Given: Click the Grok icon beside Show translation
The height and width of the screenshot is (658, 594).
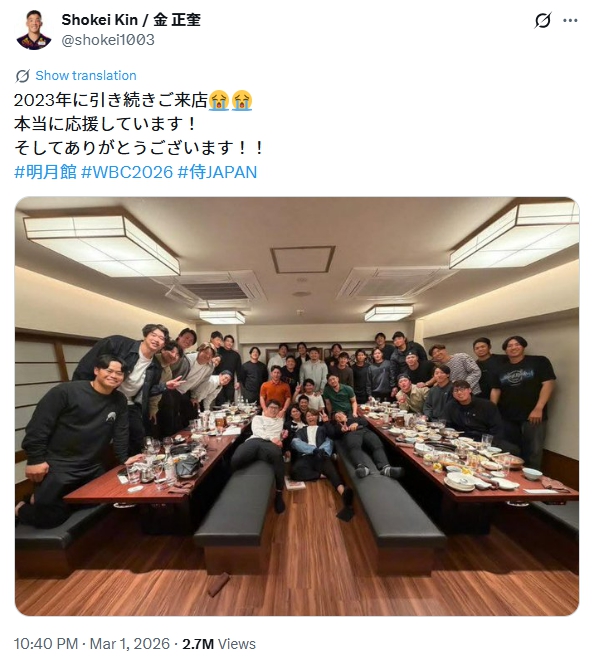Looking at the screenshot, I should tap(22, 76).
